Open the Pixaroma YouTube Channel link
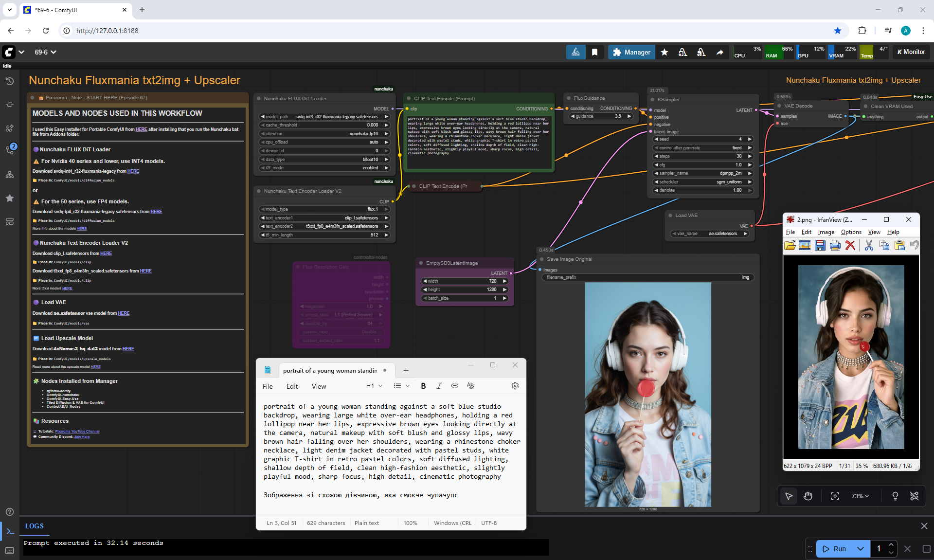 coord(77,432)
